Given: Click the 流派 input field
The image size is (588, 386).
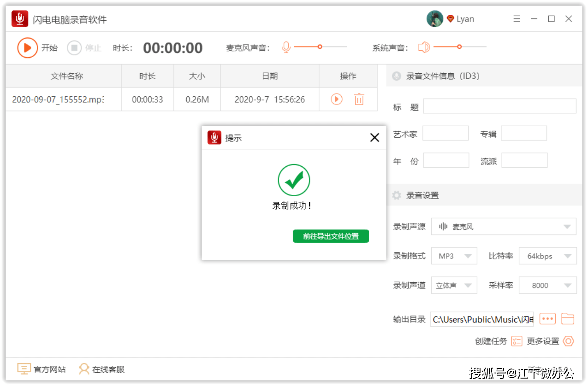Looking at the screenshot, I should click(x=524, y=160).
